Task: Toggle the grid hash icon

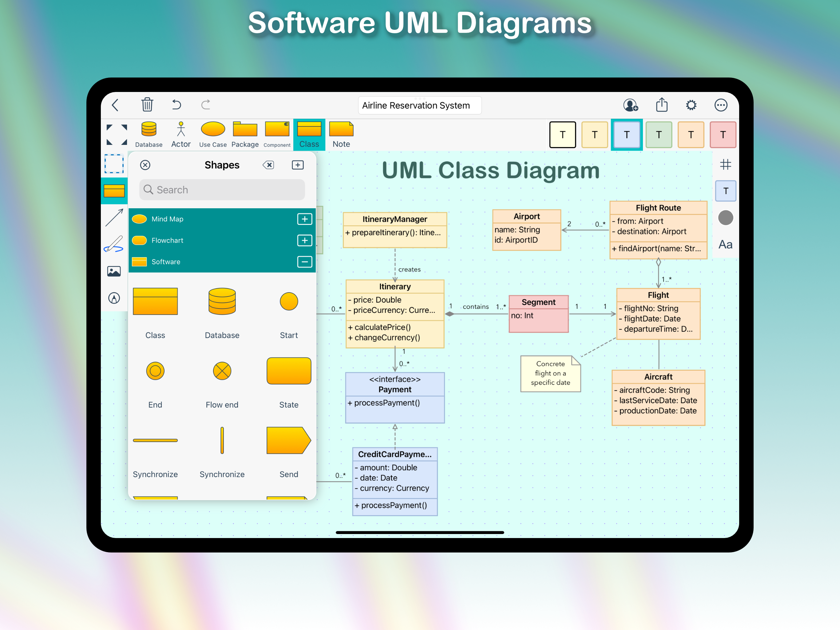Action: (725, 164)
